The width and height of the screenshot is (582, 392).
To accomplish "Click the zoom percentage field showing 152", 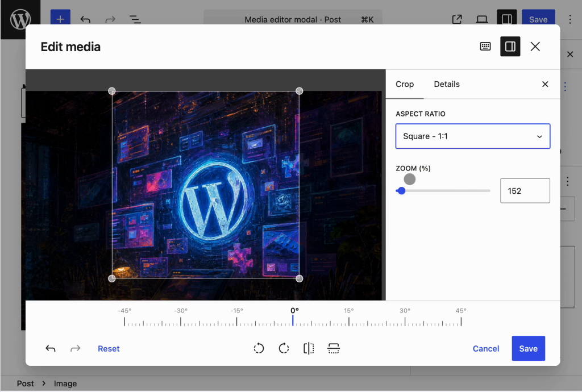I will (x=525, y=191).
